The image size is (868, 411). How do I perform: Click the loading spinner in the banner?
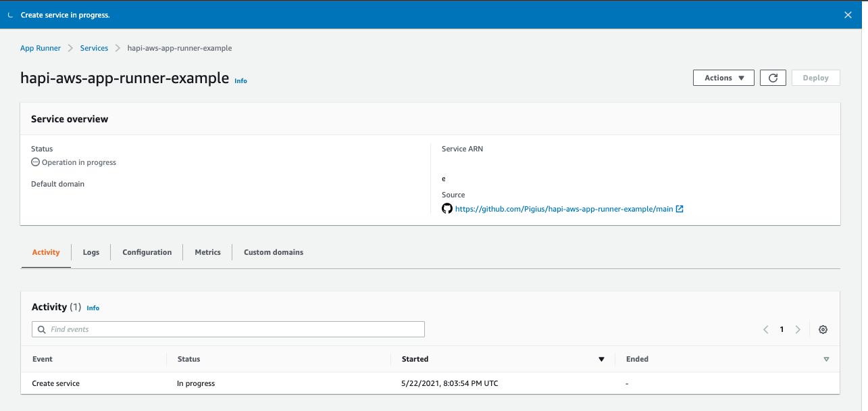[x=10, y=14]
